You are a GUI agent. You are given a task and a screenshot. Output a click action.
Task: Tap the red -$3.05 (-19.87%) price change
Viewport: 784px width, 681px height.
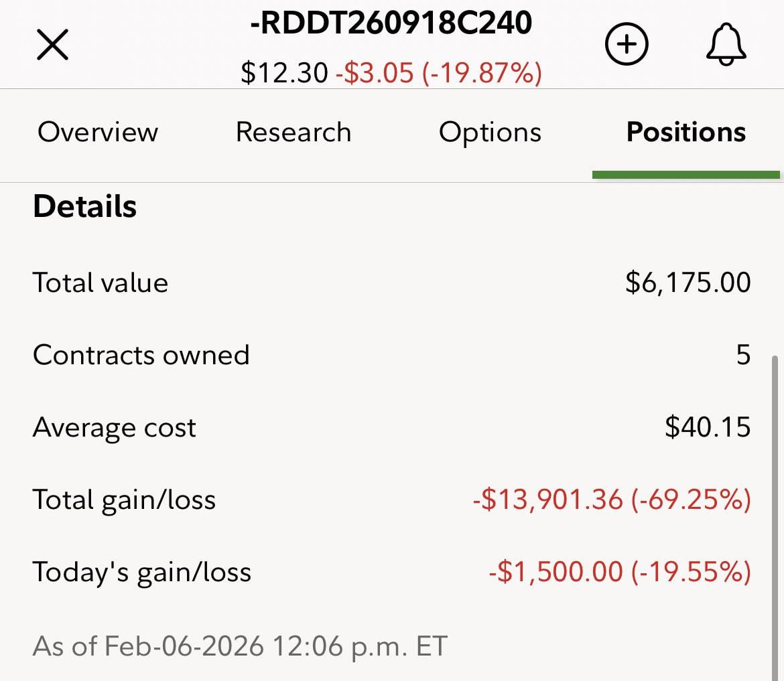438,72
